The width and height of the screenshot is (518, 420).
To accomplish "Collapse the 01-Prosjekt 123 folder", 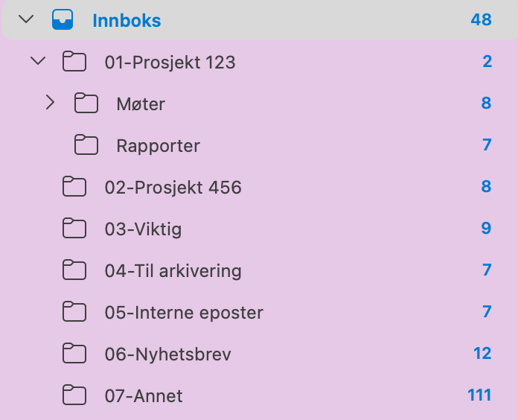I will tap(38, 62).
